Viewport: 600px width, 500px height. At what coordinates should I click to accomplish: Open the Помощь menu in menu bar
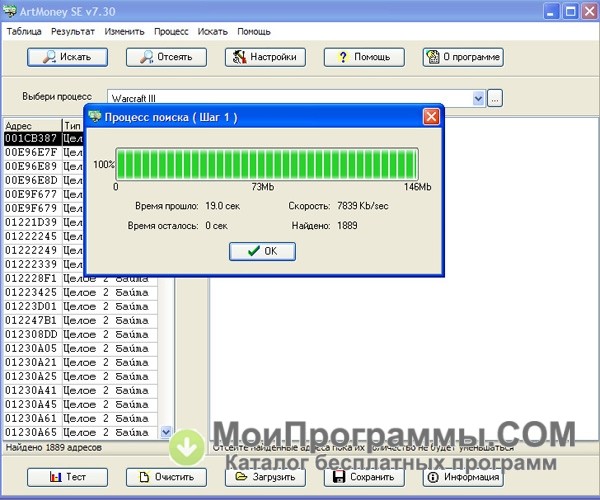coord(254,32)
